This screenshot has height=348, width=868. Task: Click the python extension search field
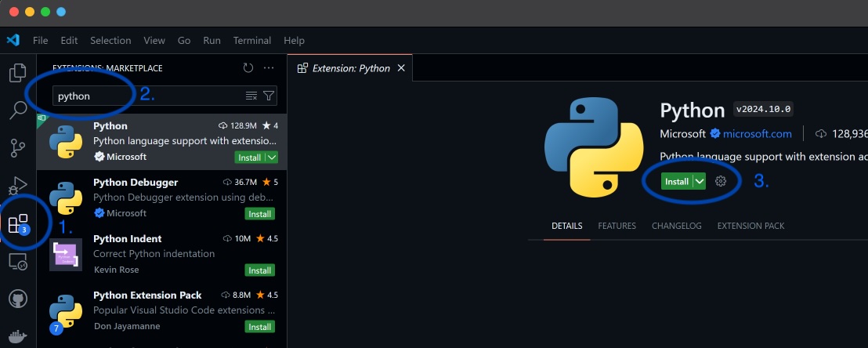point(149,96)
